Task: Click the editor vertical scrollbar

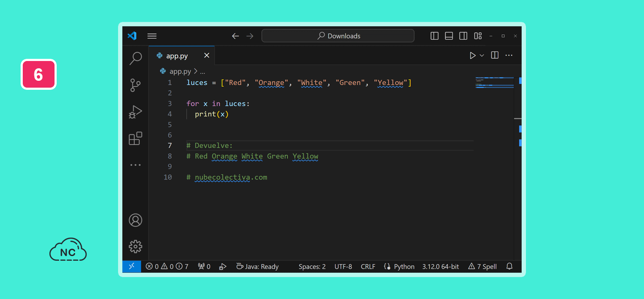Action: [518, 168]
